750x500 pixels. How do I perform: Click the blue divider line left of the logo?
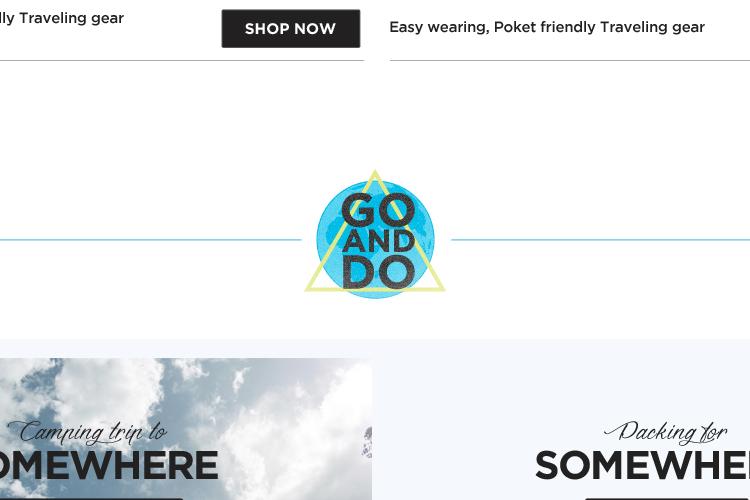click(151, 240)
